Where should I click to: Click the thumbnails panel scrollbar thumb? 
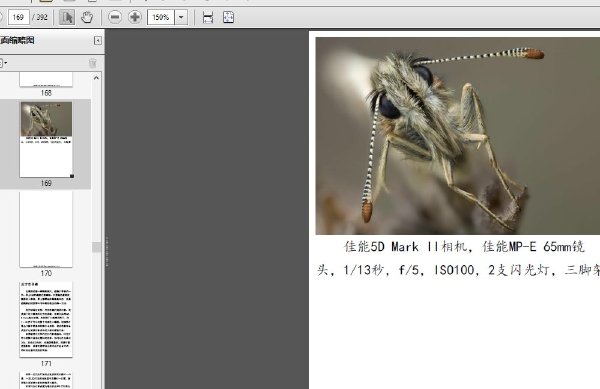coord(96,247)
